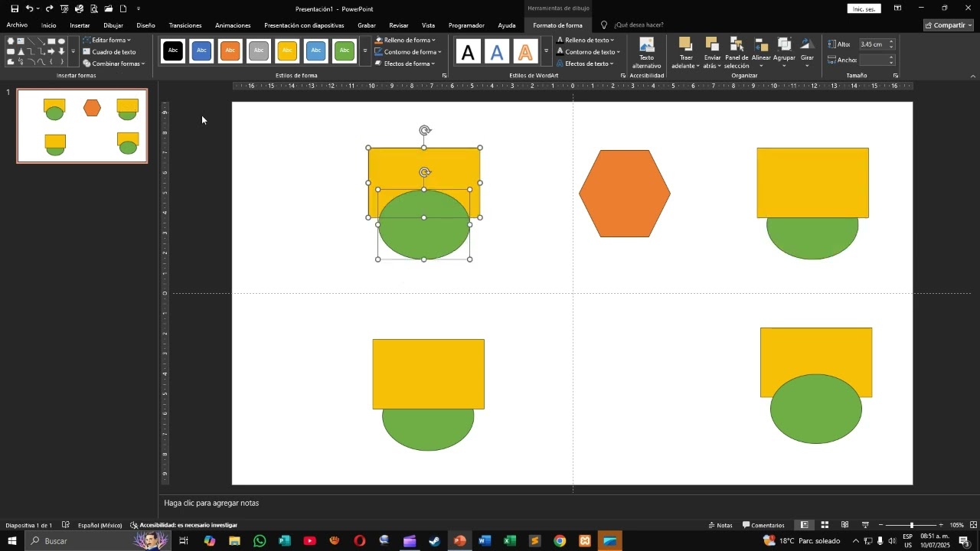Select the black WordArt A style
This screenshot has width=980, height=551.
point(469,52)
